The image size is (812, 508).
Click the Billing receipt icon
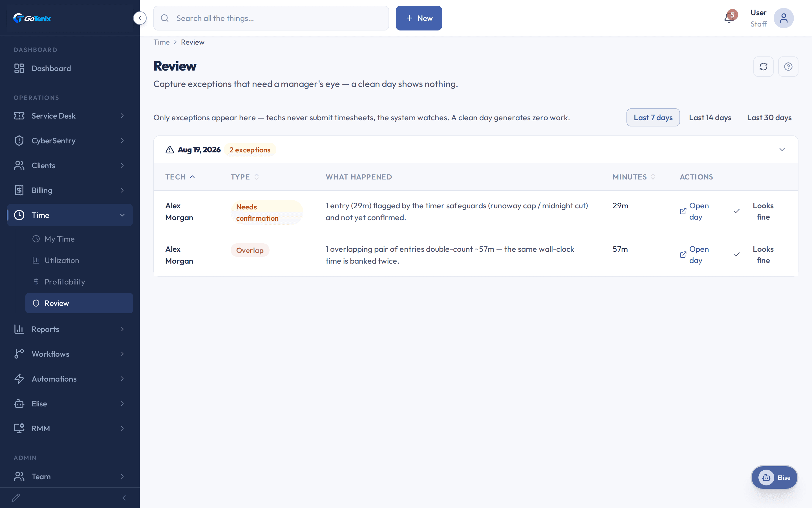[19, 190]
